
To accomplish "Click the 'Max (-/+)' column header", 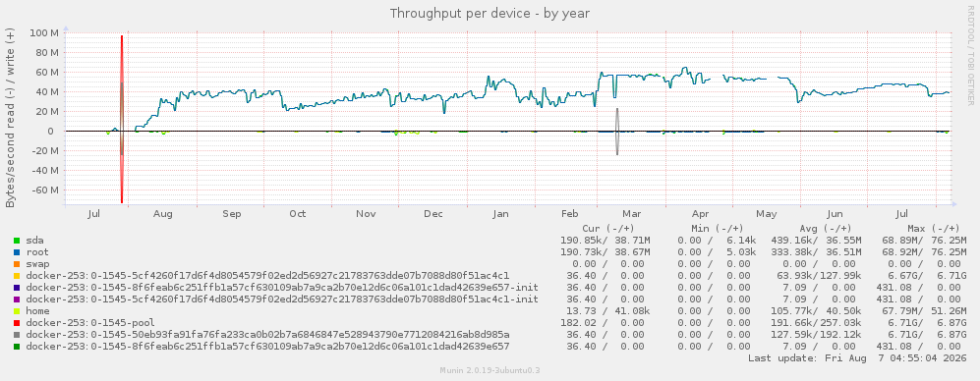I will [933, 229].
